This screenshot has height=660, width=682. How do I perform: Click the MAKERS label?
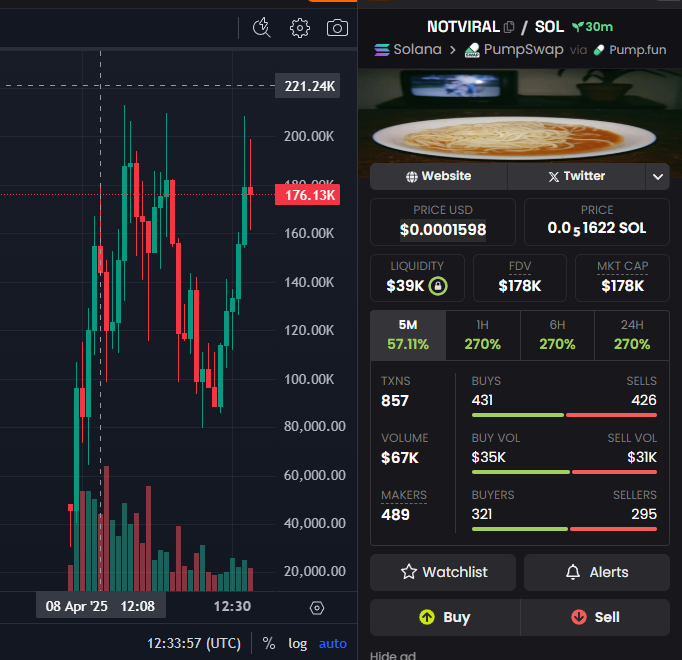(404, 495)
